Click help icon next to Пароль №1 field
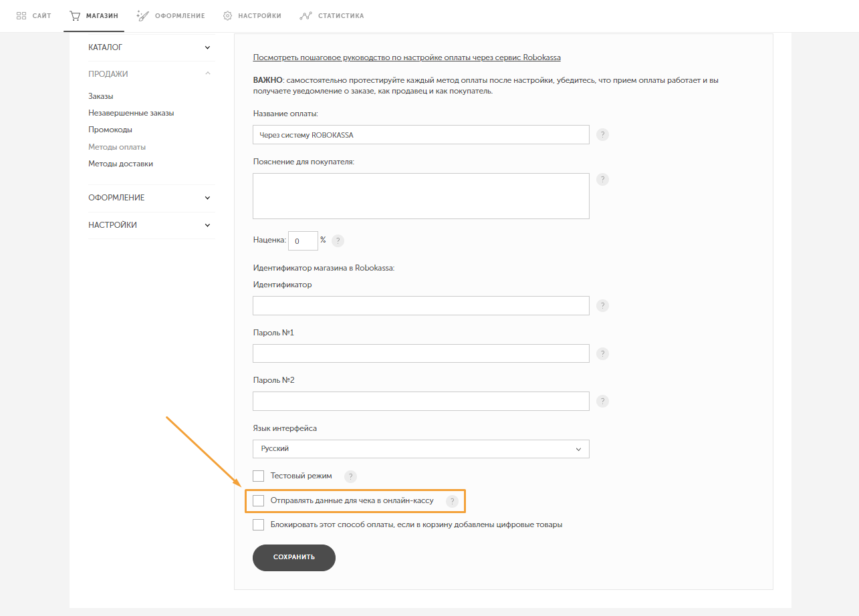Viewport: 859px width, 616px height. [x=602, y=353]
